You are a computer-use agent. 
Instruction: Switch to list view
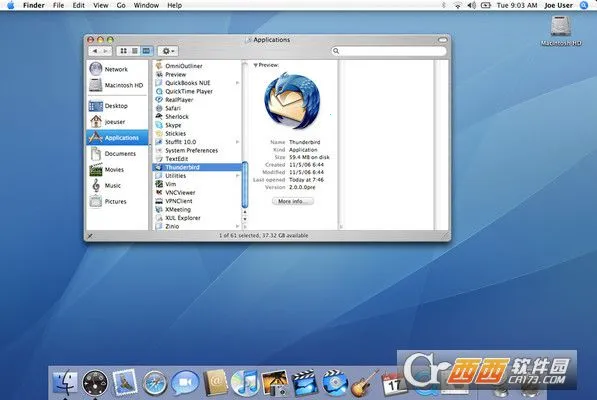click(x=135, y=51)
